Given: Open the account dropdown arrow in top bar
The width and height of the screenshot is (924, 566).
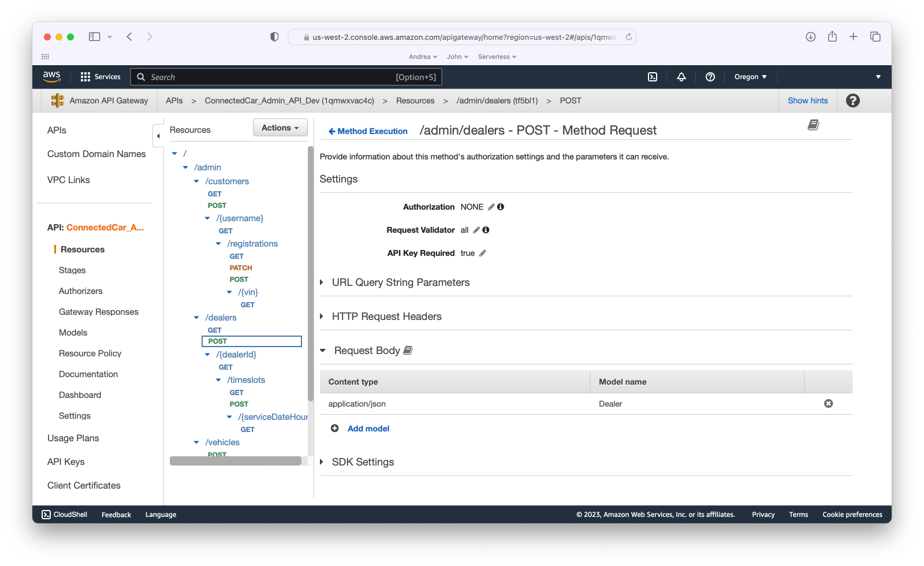Looking at the screenshot, I should pyautogui.click(x=878, y=77).
